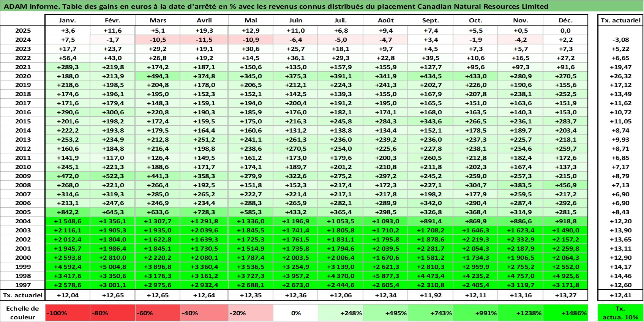
Task: Select the Févr. column header
Action: coord(113,21)
